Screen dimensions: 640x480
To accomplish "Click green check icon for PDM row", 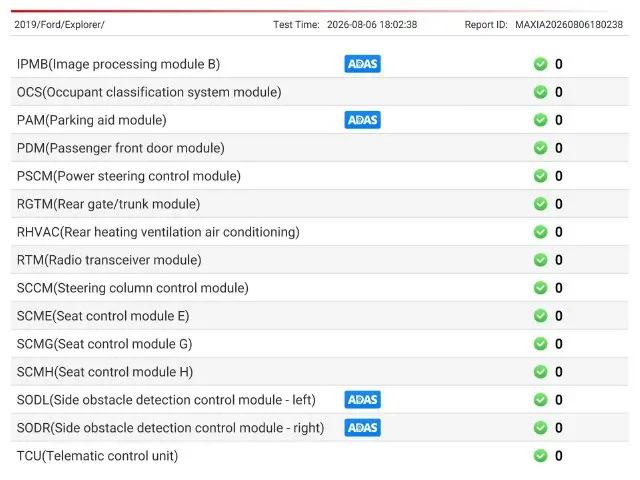I will click(540, 148).
